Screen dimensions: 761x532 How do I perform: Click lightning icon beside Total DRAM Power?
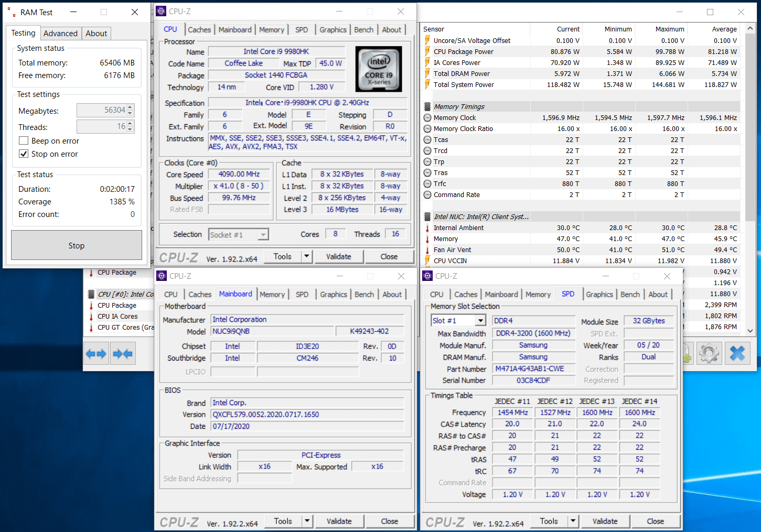coord(427,73)
